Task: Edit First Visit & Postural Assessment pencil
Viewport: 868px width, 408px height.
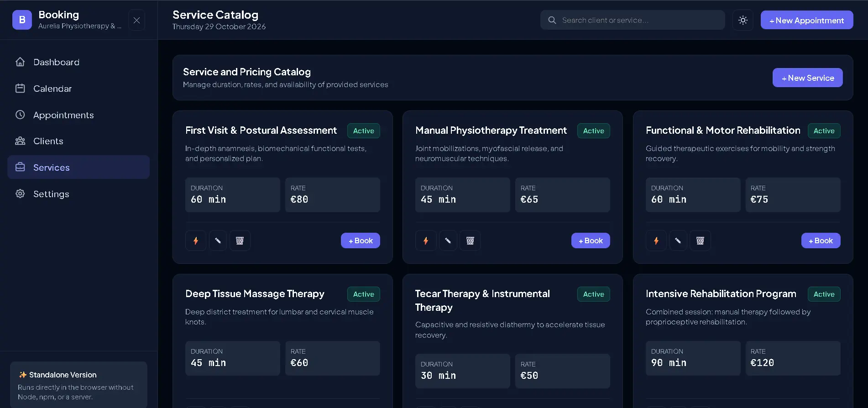Action: (218, 241)
